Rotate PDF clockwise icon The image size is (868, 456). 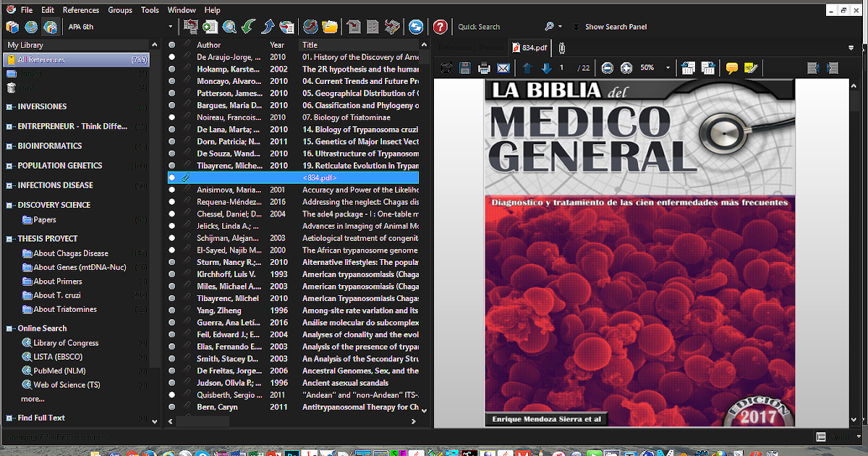click(x=707, y=68)
